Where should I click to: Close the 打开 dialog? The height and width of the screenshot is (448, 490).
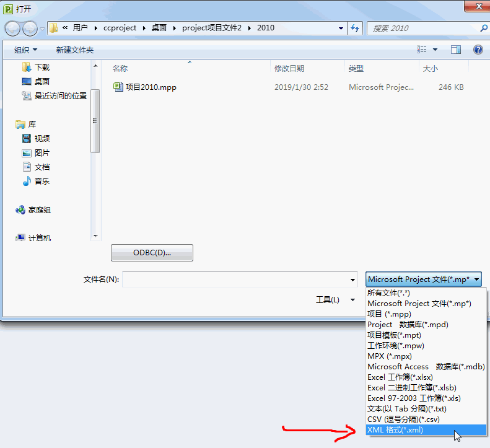pyautogui.click(x=478, y=6)
